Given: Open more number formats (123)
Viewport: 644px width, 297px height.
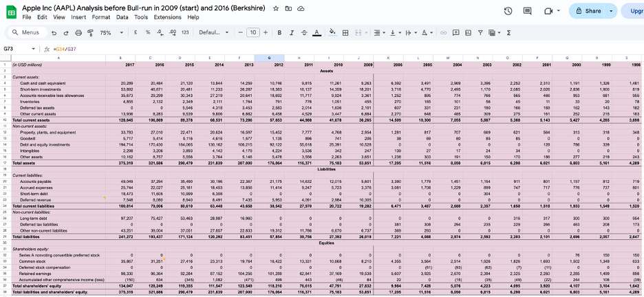Looking at the screenshot, I should pos(185,32).
